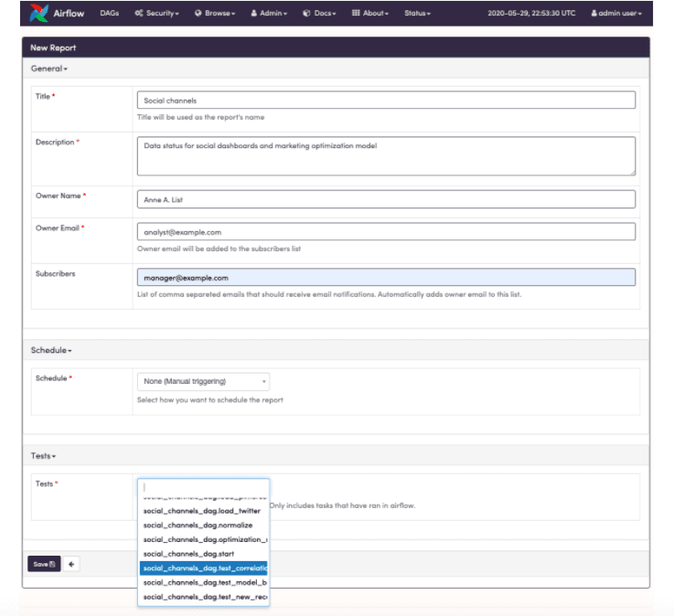Go to the DAGs page

click(110, 14)
